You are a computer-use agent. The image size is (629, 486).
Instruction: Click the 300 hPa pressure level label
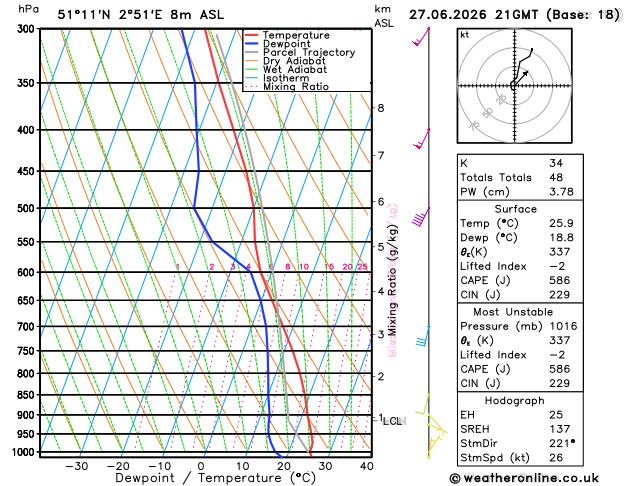[x=28, y=29]
